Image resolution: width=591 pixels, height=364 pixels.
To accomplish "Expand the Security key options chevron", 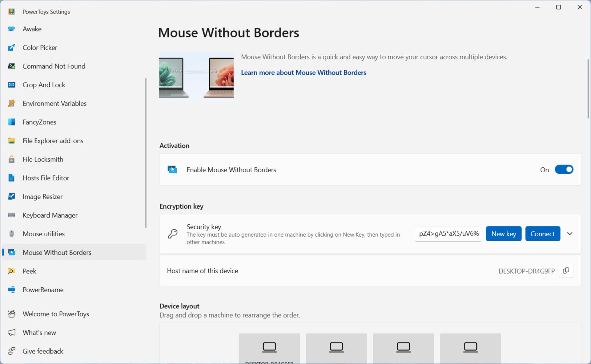I will point(570,234).
